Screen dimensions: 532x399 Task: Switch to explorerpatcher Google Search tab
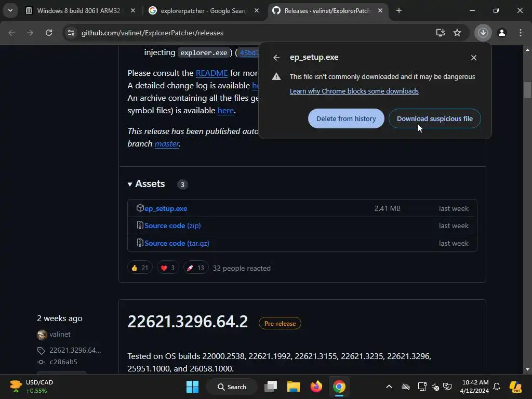pos(204,10)
